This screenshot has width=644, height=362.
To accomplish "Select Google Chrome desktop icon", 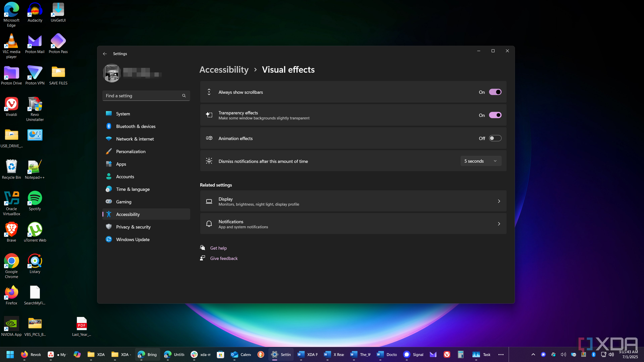I will pos(11,266).
